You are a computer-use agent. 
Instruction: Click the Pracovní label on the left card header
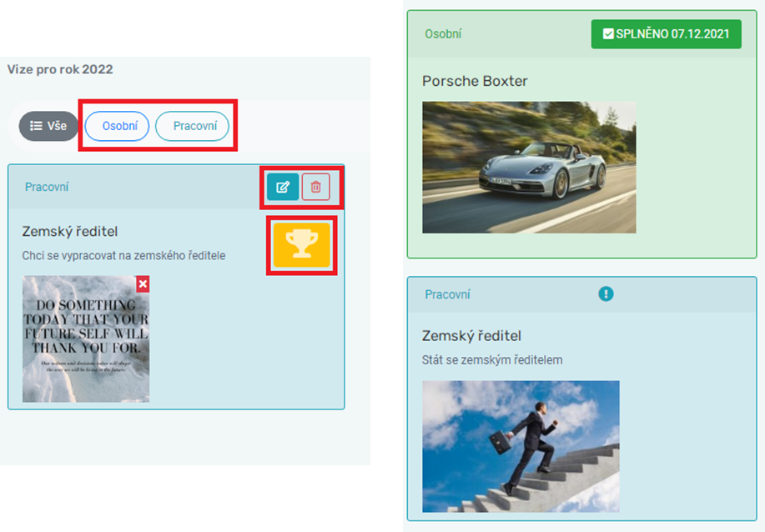[47, 188]
